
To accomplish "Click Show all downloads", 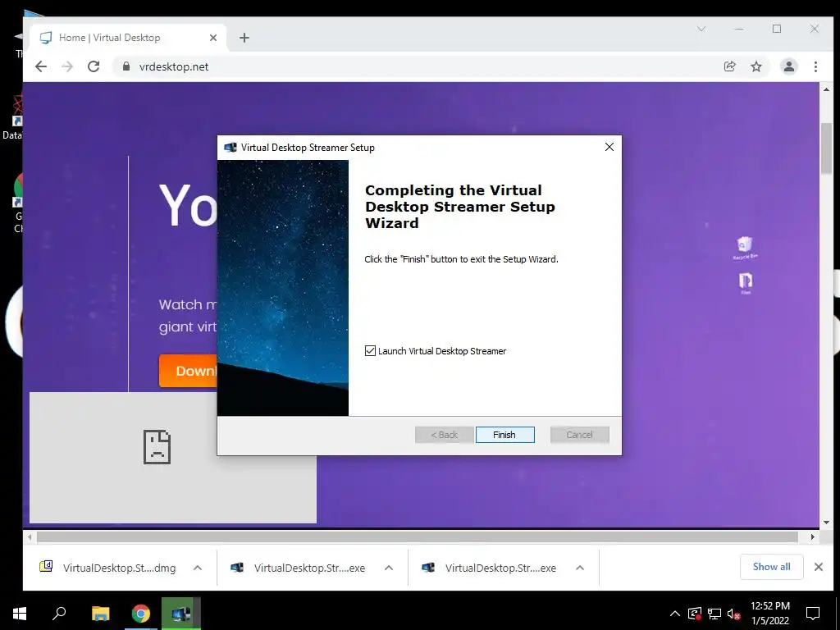I will click(x=771, y=567).
